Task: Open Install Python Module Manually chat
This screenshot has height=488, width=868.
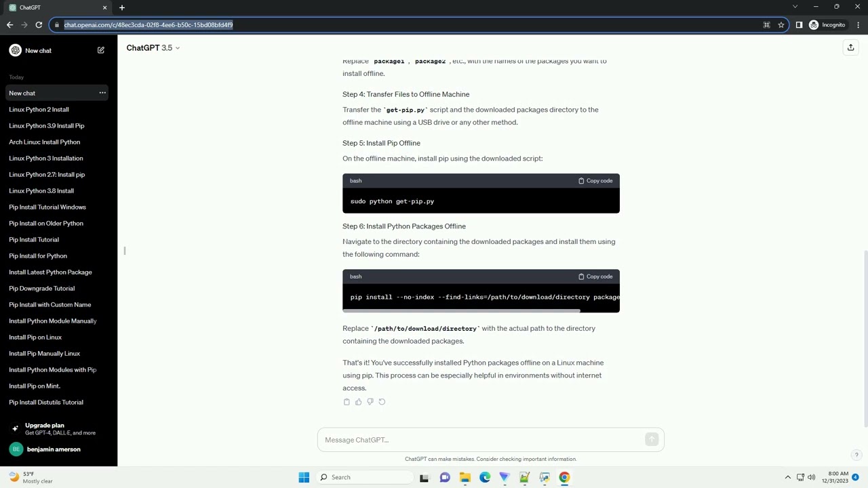Action: point(53,321)
